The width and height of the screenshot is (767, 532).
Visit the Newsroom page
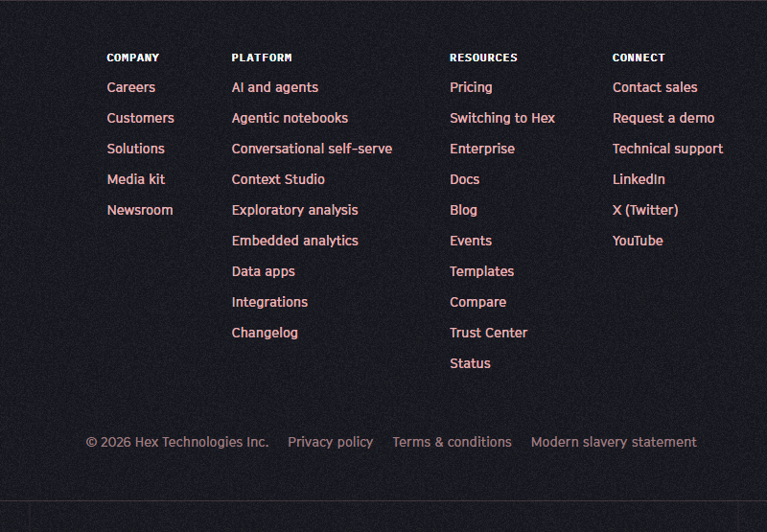click(x=139, y=210)
